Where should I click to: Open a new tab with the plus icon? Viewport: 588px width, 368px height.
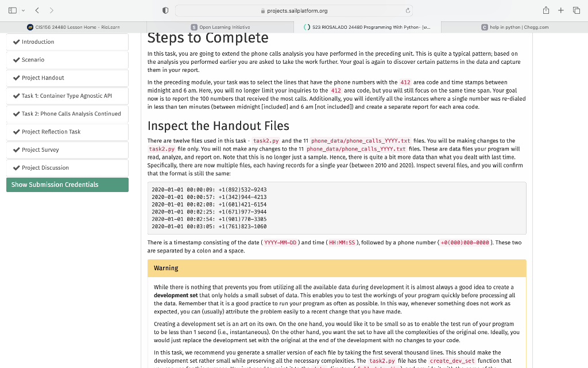pyautogui.click(x=561, y=10)
